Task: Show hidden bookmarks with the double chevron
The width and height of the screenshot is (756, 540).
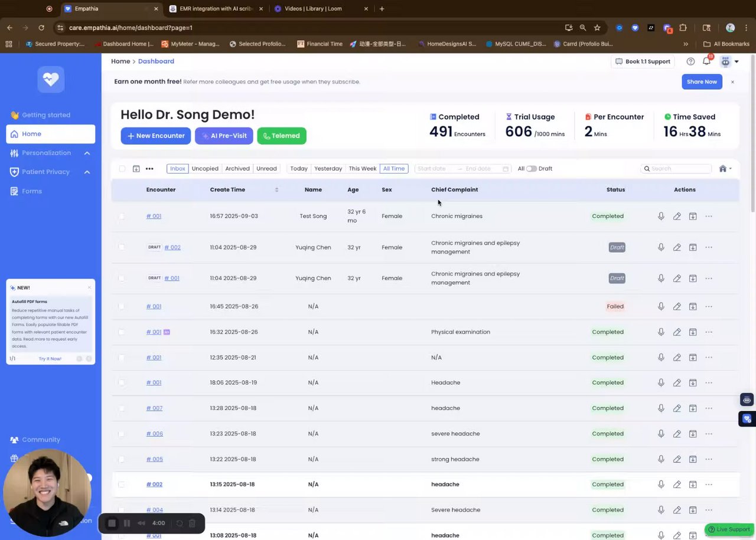Action: pos(686,44)
